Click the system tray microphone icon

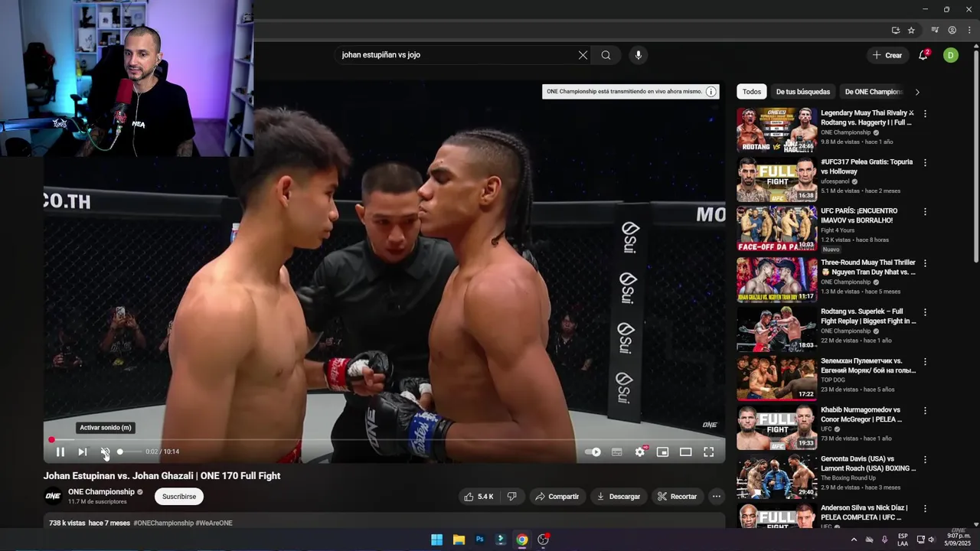click(884, 540)
